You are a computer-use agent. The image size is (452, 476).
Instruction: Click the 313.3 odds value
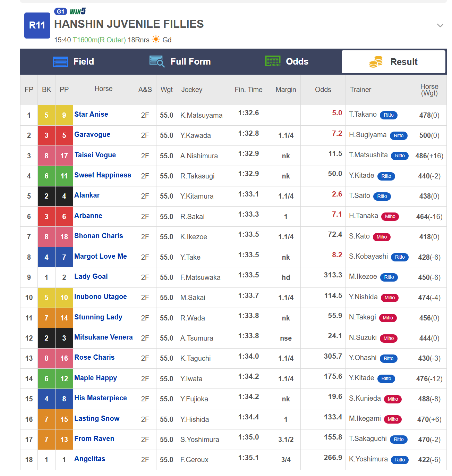pos(333,275)
